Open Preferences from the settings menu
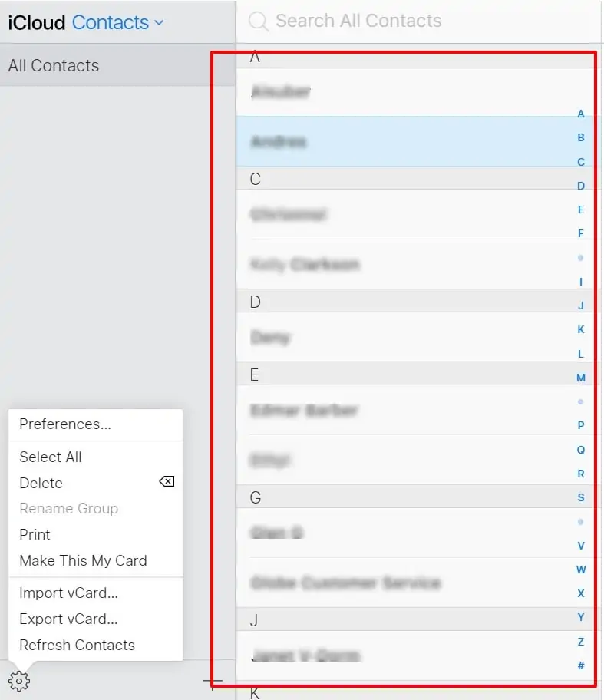The height and width of the screenshot is (700, 604). 65,424
